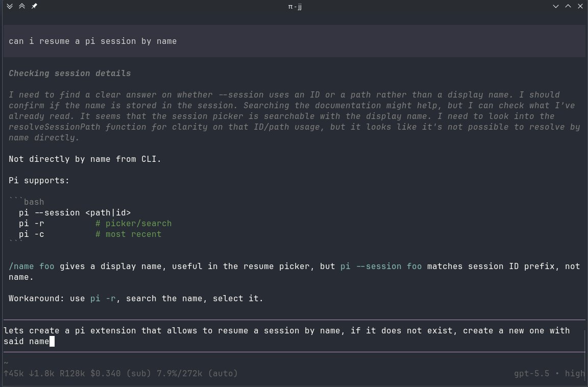
Task: Click window title 'π - jj'
Action: point(295,6)
